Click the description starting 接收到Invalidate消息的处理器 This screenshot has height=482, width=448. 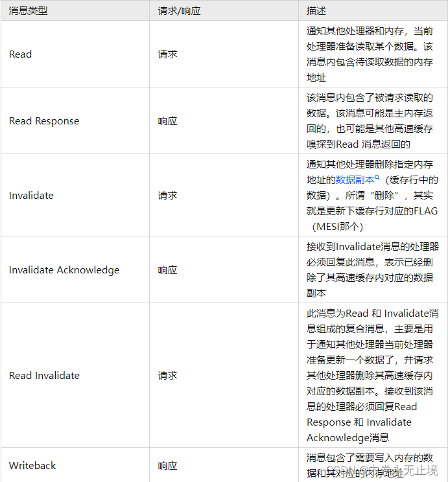373,270
